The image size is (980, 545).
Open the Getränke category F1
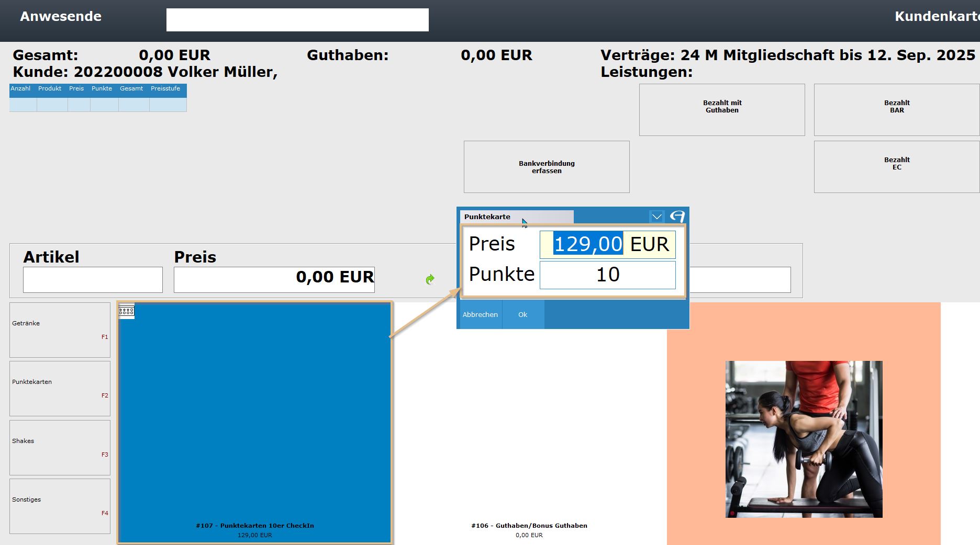[60, 330]
